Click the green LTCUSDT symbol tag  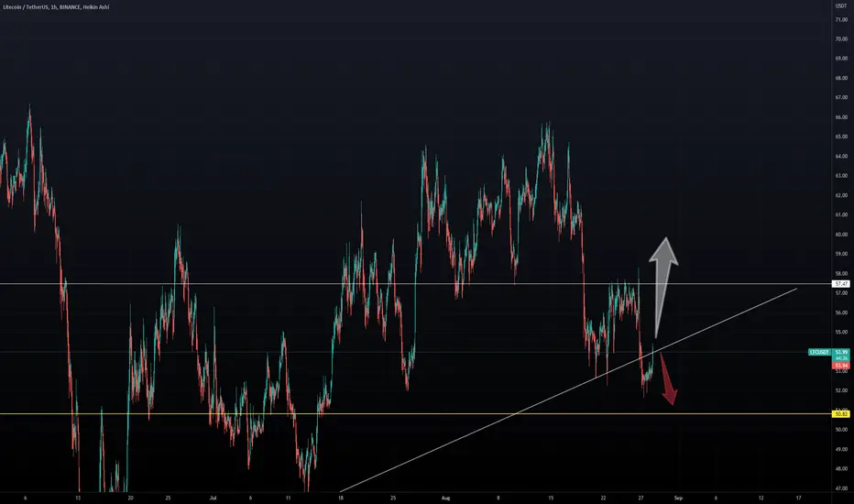click(820, 353)
